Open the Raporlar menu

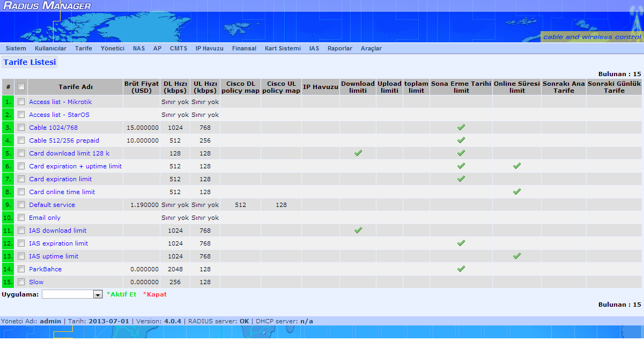tap(340, 48)
